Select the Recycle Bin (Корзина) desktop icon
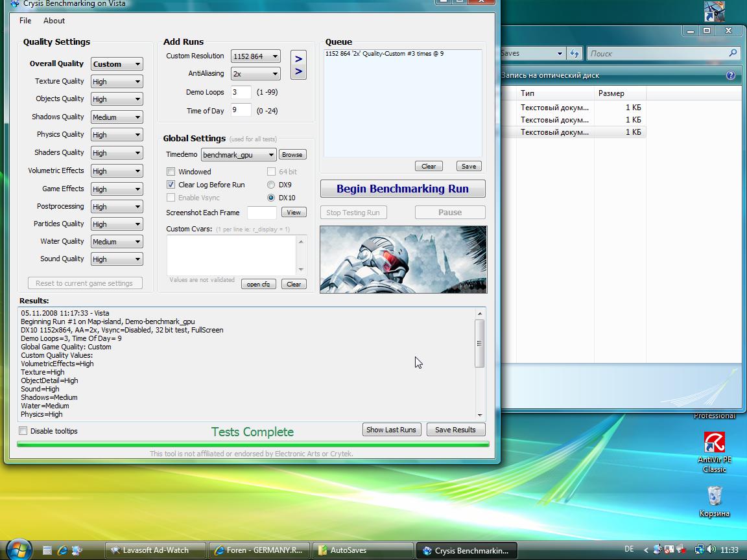Image resolution: width=747 pixels, height=560 pixels. 714,502
